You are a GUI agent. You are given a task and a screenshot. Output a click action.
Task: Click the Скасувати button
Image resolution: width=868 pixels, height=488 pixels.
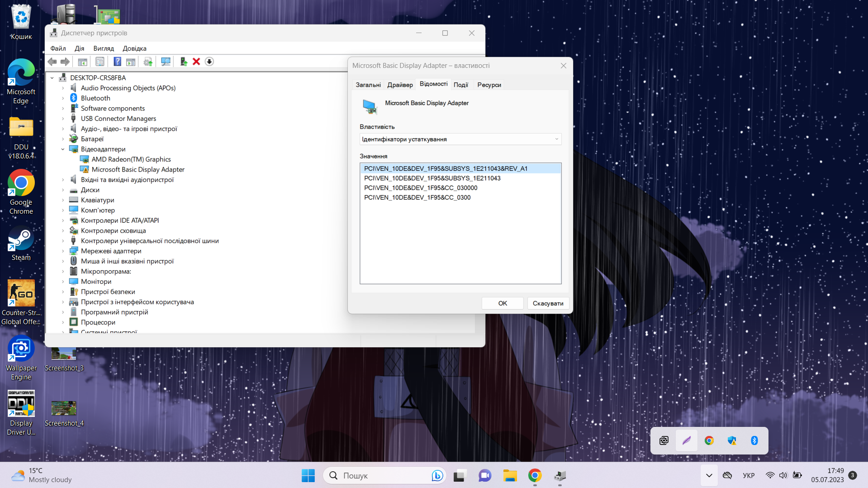point(548,303)
